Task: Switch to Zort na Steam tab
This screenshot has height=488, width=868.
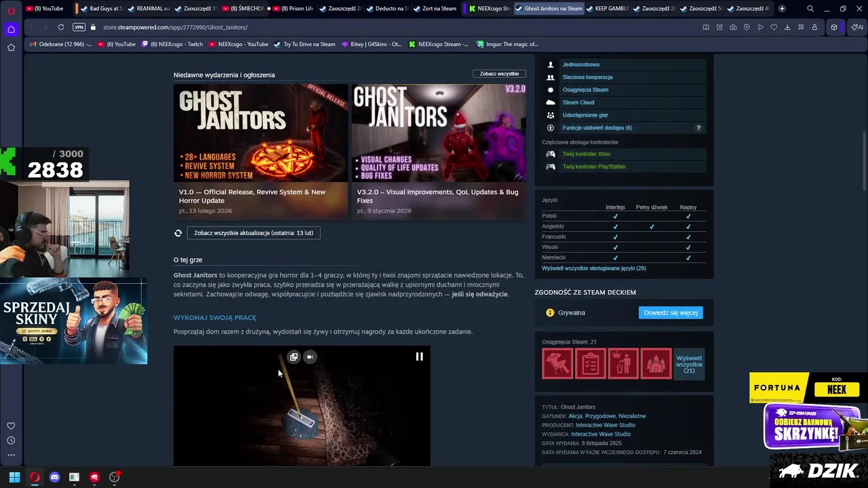Action: [x=435, y=9]
